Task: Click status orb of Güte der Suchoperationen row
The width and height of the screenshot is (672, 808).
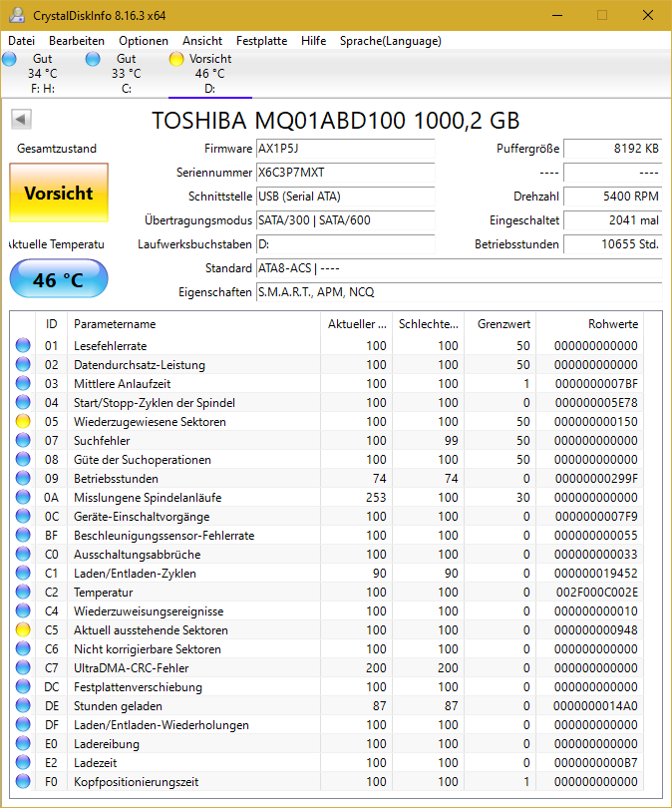Action: (x=23, y=459)
